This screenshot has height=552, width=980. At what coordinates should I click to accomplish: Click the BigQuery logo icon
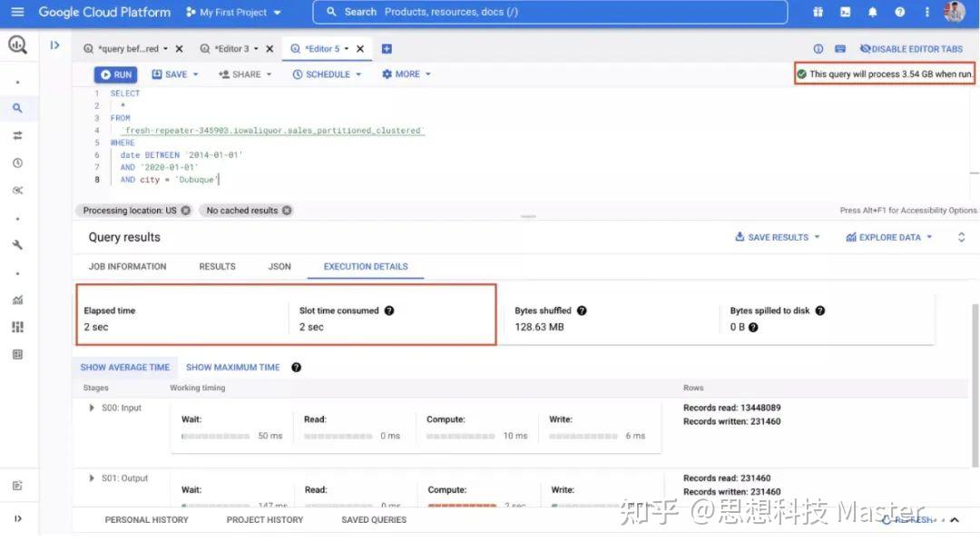(17, 44)
